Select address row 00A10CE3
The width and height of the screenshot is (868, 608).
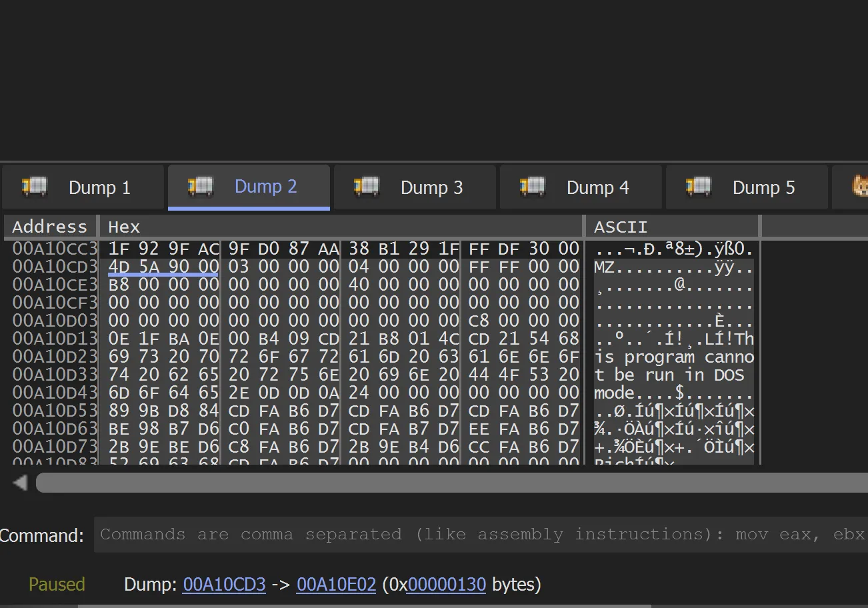(x=55, y=285)
